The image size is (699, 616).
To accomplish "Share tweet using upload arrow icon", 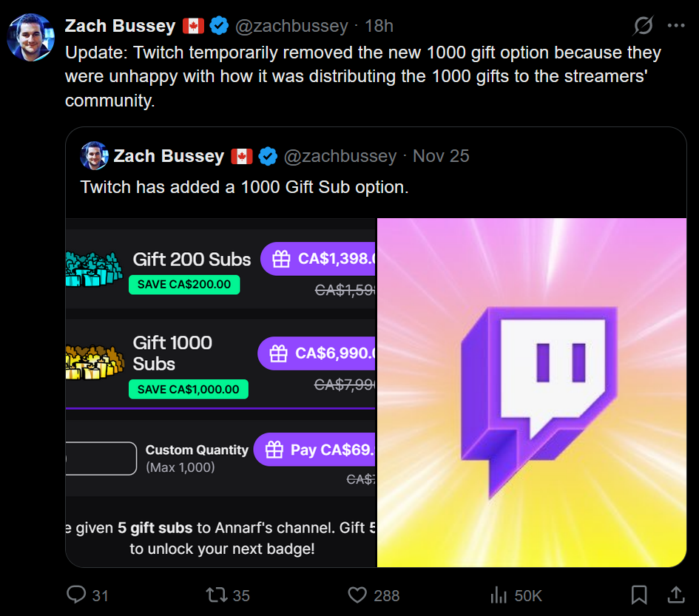I will 675,595.
